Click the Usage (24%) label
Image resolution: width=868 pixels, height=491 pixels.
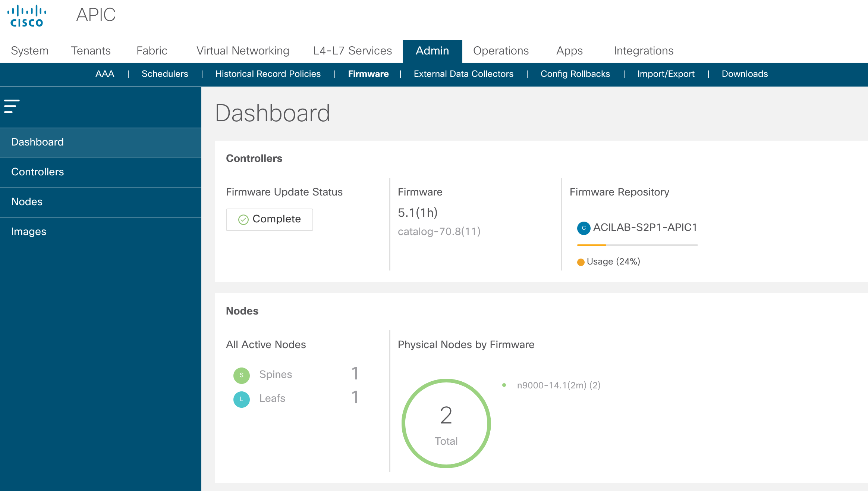(x=613, y=262)
